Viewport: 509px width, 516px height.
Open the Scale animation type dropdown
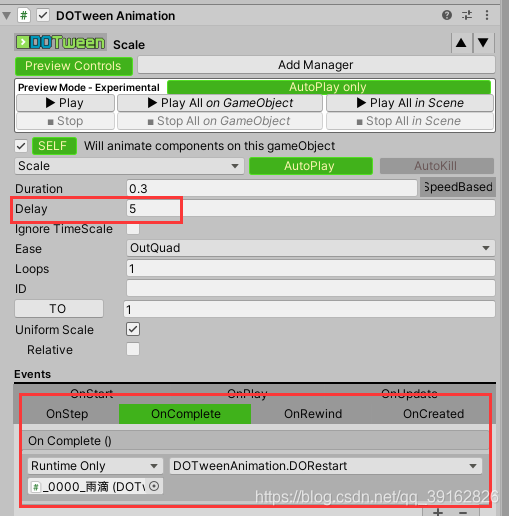[x=129, y=166]
